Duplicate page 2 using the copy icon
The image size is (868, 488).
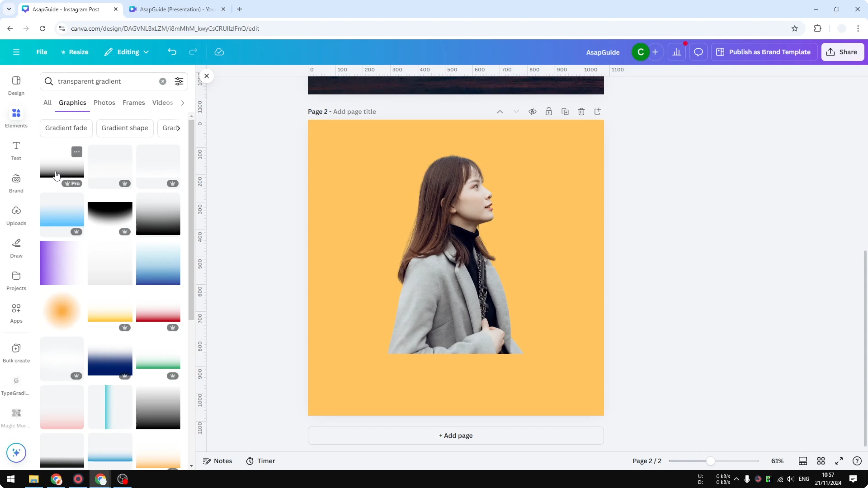pos(565,112)
